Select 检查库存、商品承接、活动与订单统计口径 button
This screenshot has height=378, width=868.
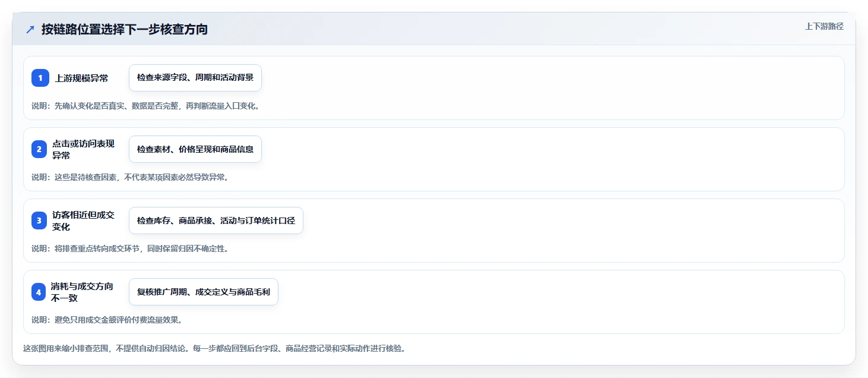coord(216,220)
